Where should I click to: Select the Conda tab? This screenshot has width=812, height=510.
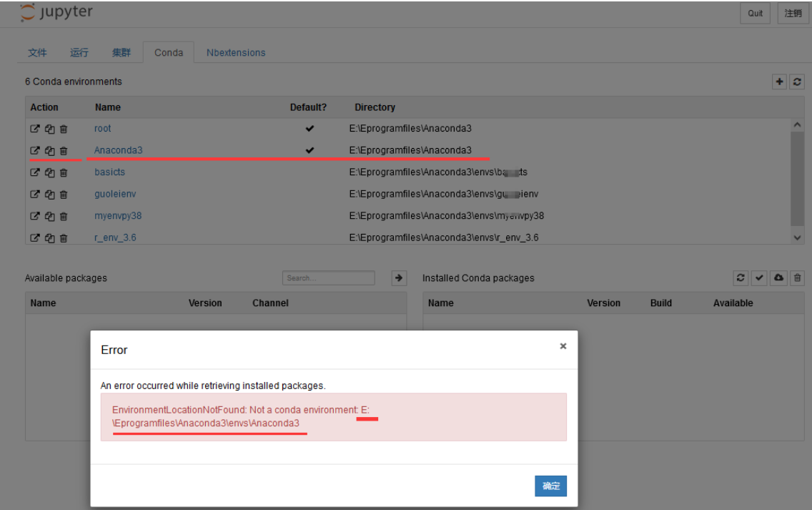click(x=169, y=52)
